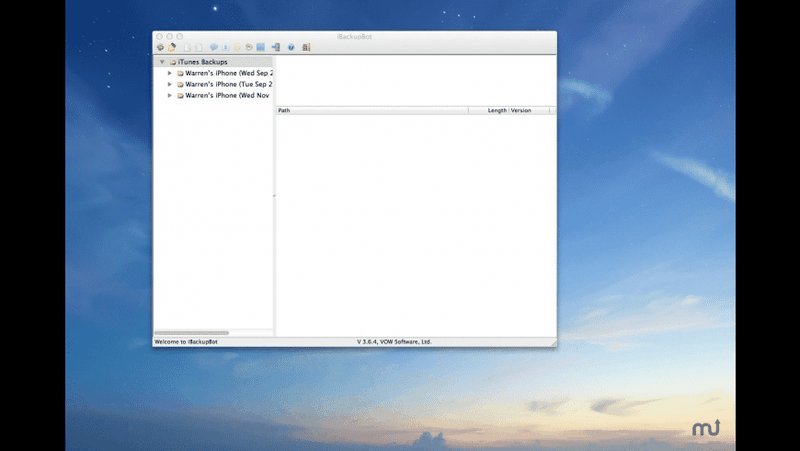Click the last toolbar icon with door
This screenshot has width=800, height=451.
pyautogui.click(x=306, y=47)
